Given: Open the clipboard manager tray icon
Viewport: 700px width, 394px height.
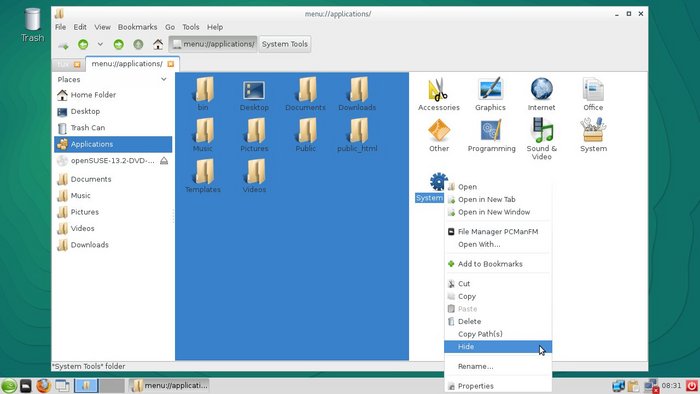Looking at the screenshot, I should coord(633,386).
